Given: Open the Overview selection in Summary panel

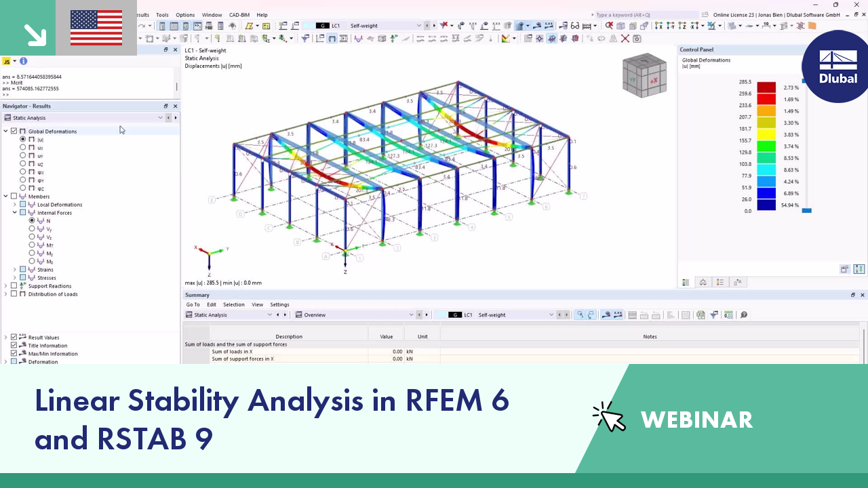Looking at the screenshot, I should pos(315,314).
